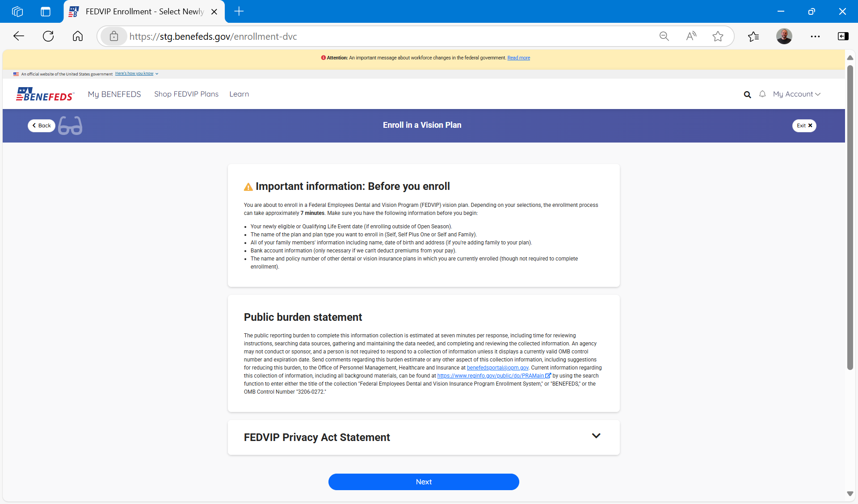Open the favorites list icon
Screen dimensions: 858x504
753,36
